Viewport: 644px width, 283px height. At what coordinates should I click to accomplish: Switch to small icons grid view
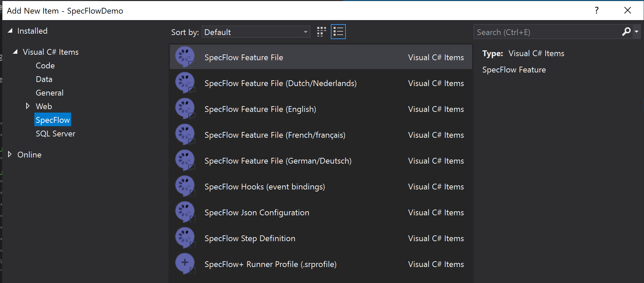point(321,32)
